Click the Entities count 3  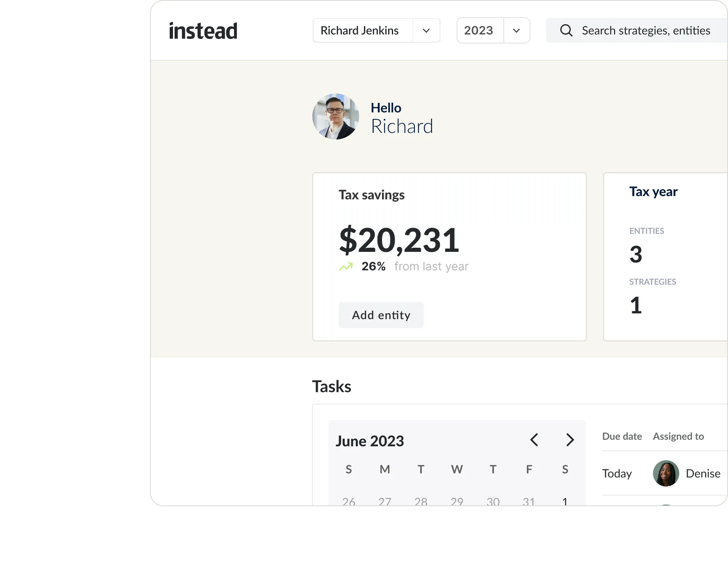click(636, 254)
